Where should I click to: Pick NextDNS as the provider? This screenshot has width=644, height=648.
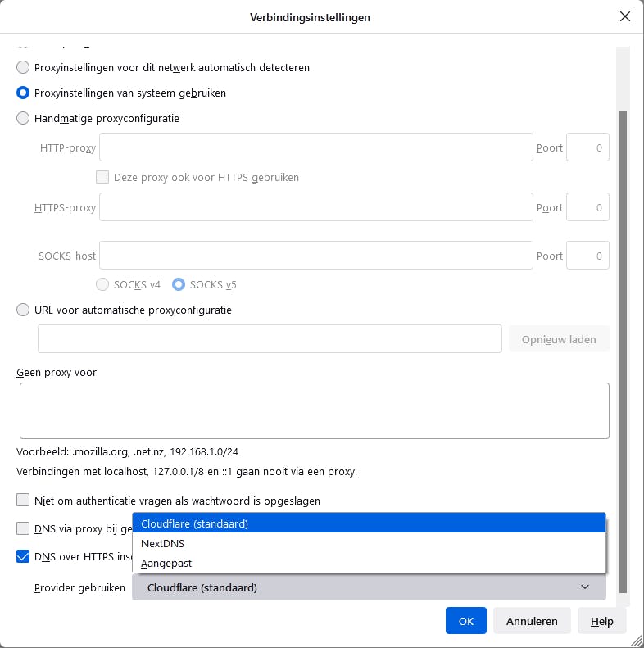(x=369, y=543)
